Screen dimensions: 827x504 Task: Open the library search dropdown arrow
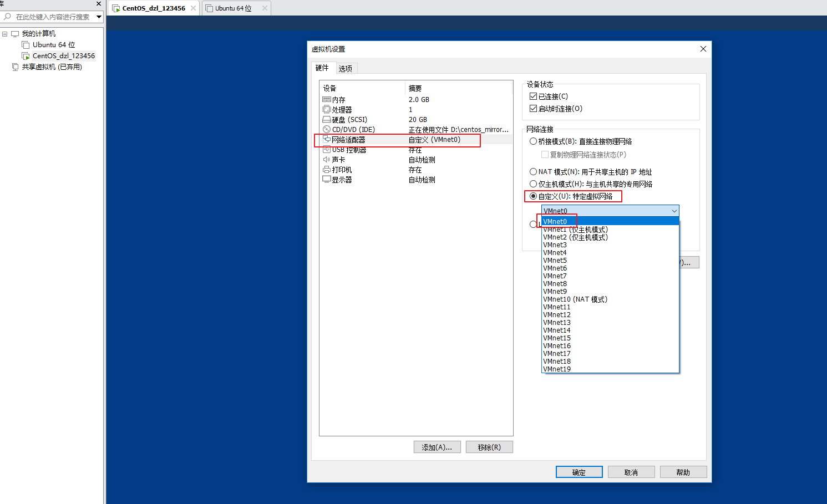tap(99, 17)
